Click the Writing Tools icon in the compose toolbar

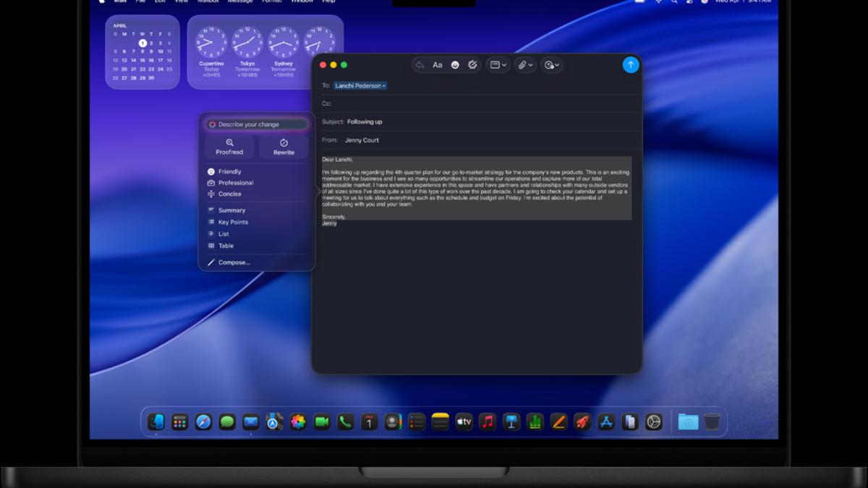[x=472, y=65]
